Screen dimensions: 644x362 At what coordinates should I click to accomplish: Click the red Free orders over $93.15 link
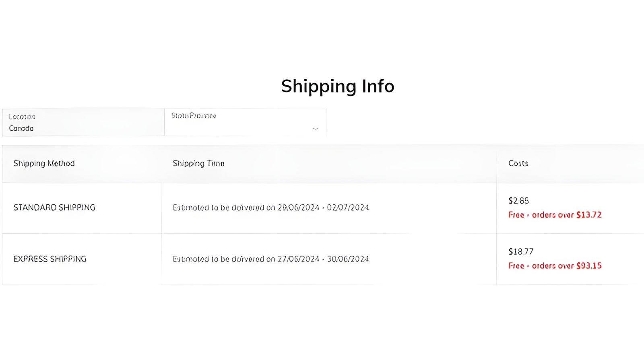(x=555, y=265)
